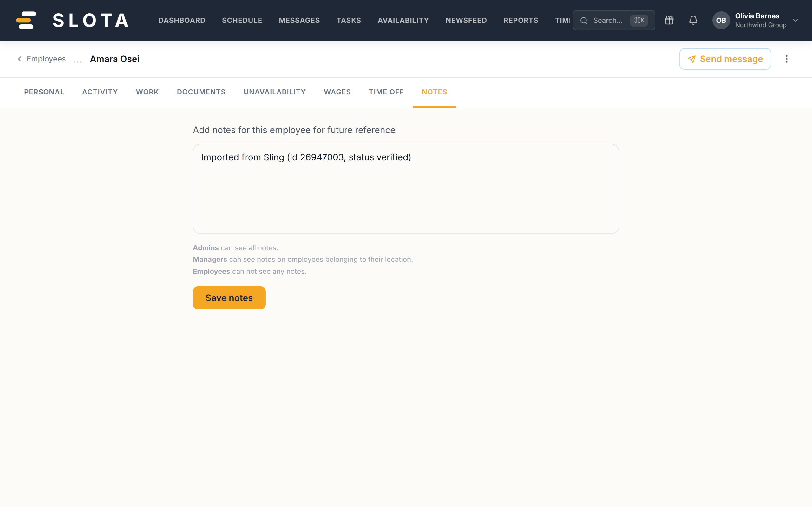Open the gift rewards icon
This screenshot has width=812, height=507.
pos(669,20)
